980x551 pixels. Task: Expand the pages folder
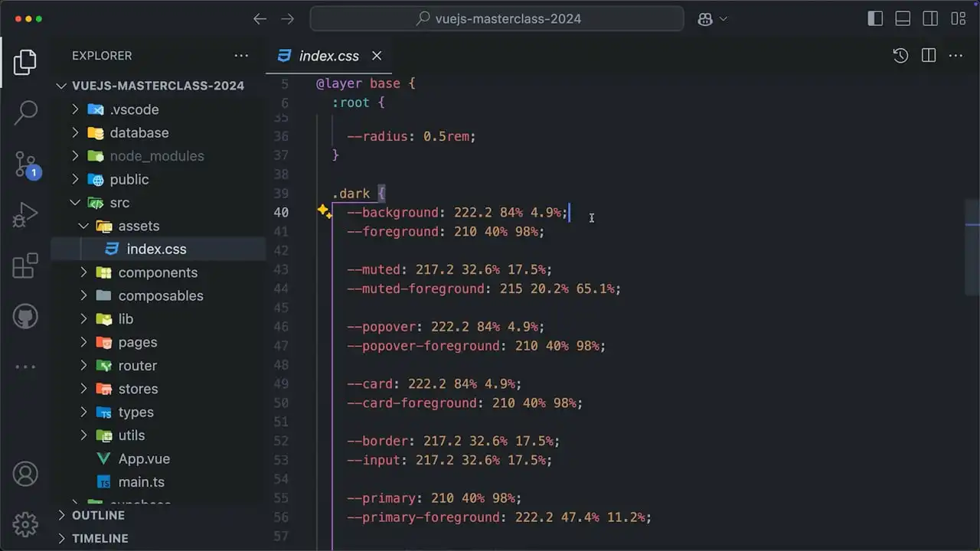click(x=158, y=342)
